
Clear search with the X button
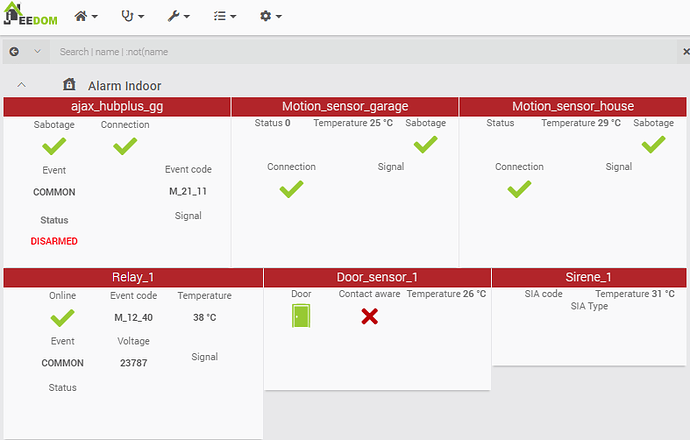(686, 52)
